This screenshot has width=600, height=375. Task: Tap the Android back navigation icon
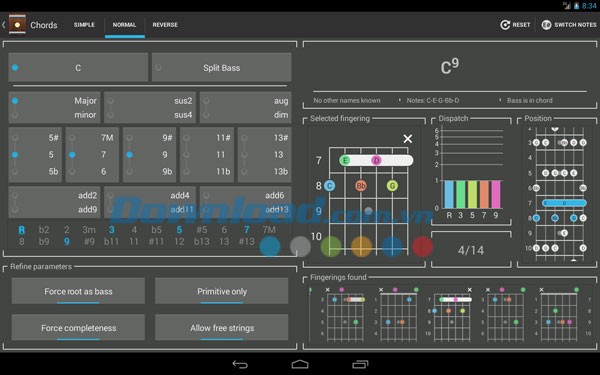[240, 364]
